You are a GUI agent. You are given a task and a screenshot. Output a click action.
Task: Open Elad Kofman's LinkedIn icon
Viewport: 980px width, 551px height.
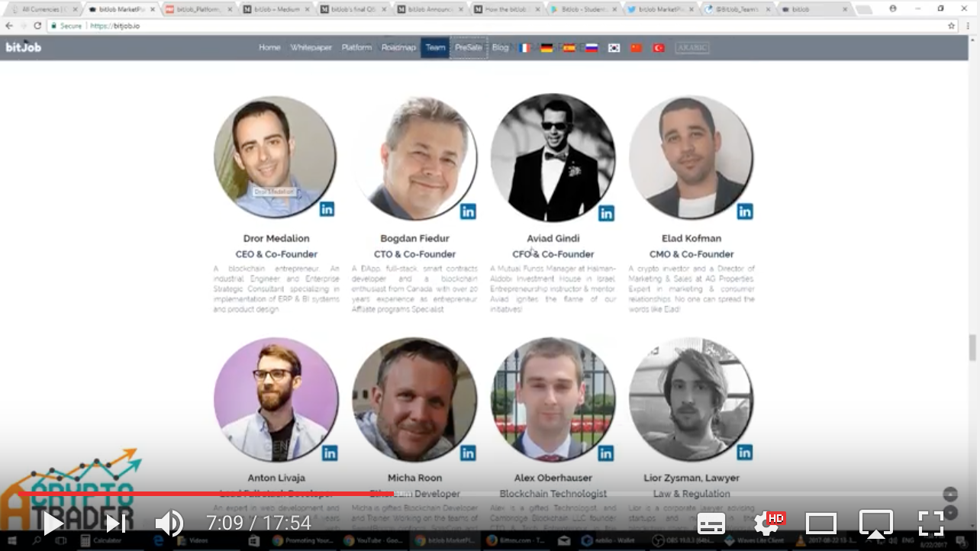(x=744, y=211)
